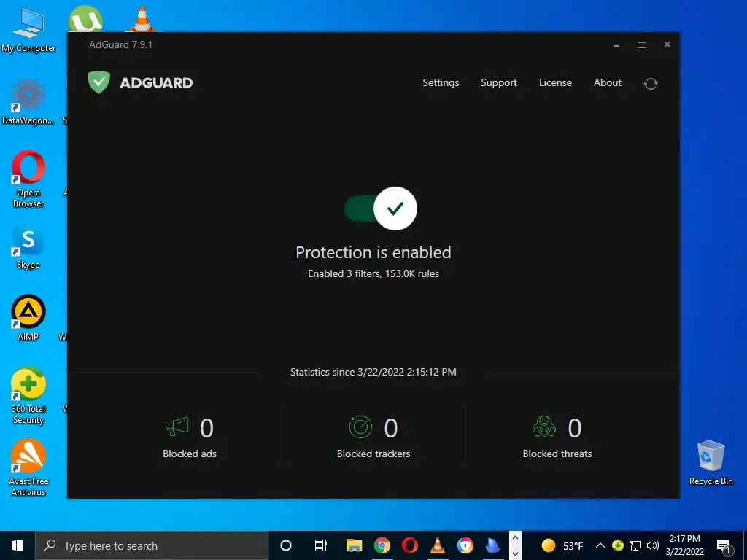Select the AIMP desktop shortcut
The width and height of the screenshot is (747, 560).
coord(28,318)
